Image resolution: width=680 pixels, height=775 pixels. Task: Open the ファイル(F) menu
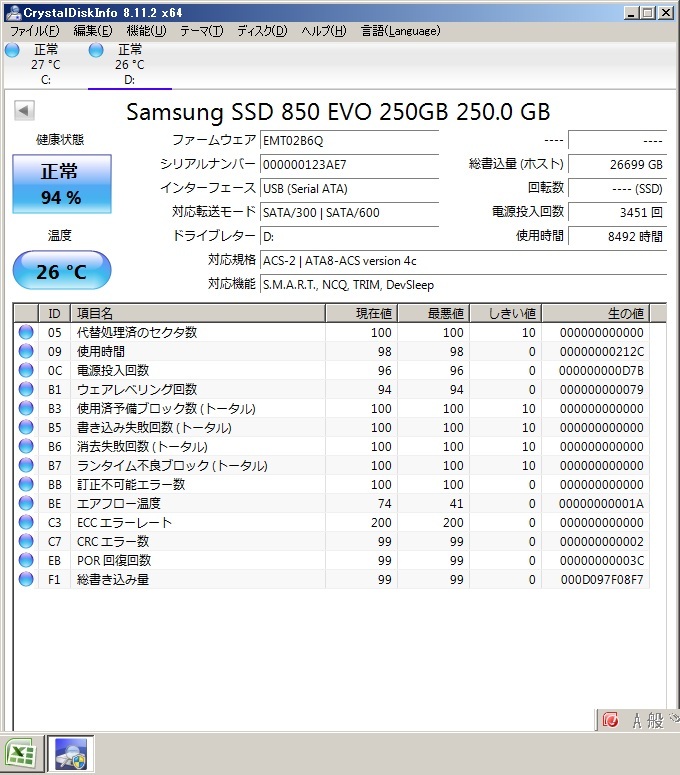point(35,31)
